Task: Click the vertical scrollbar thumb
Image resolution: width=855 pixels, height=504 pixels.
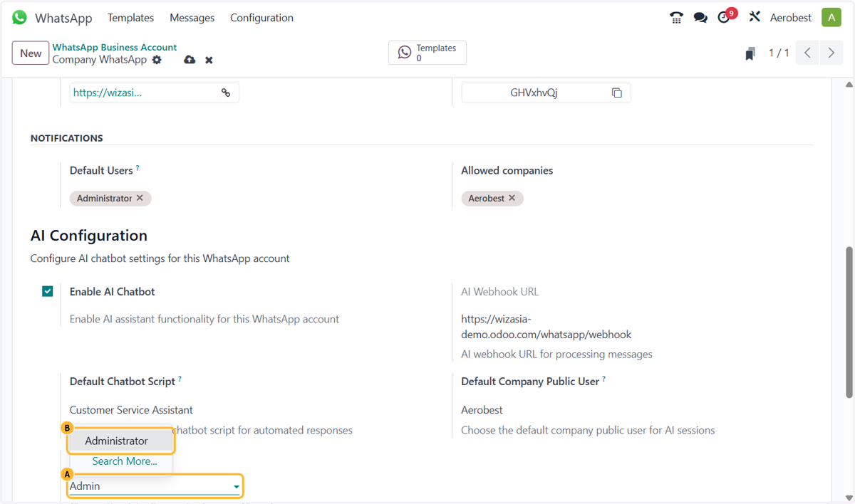Action: (849, 322)
